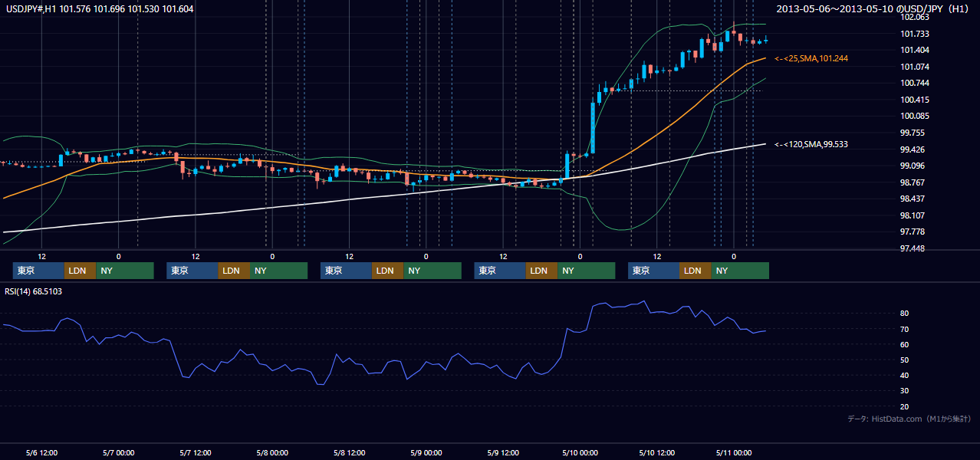Click the RSI(14) 68.5103 indicator label
The width and height of the screenshot is (980, 460).
click(x=34, y=291)
